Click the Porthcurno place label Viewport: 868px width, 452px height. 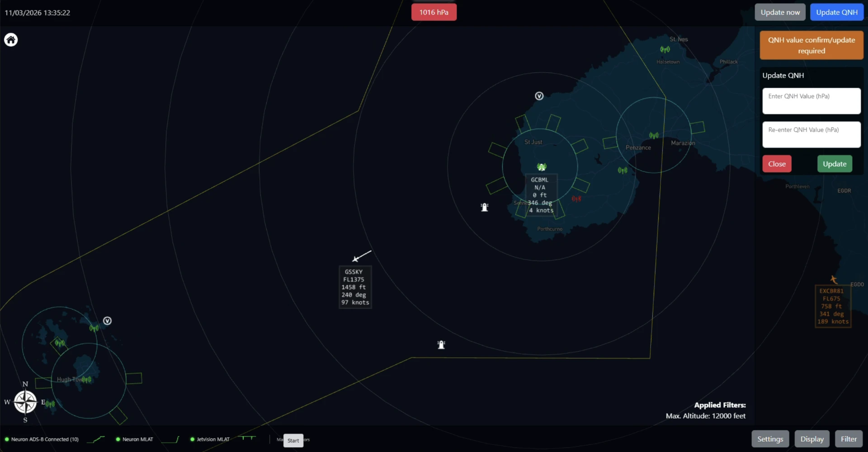tap(550, 229)
